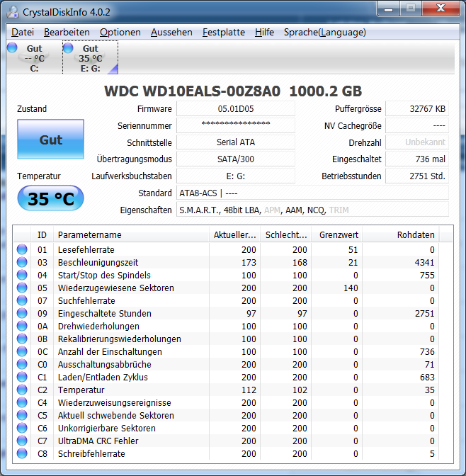Click the Standard field ATA8-ACS

tap(312, 193)
